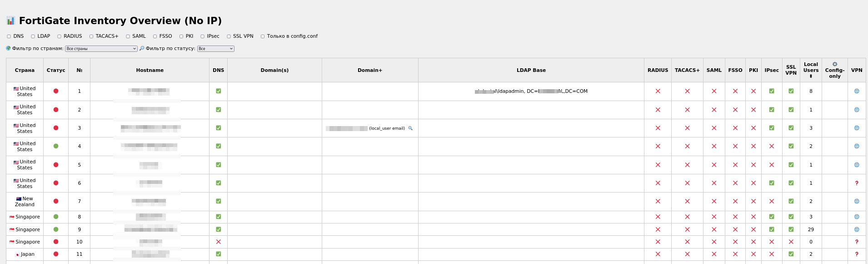Click the red question mark VPN icon in row 6
Screen dimensions: 868x264
click(857, 183)
